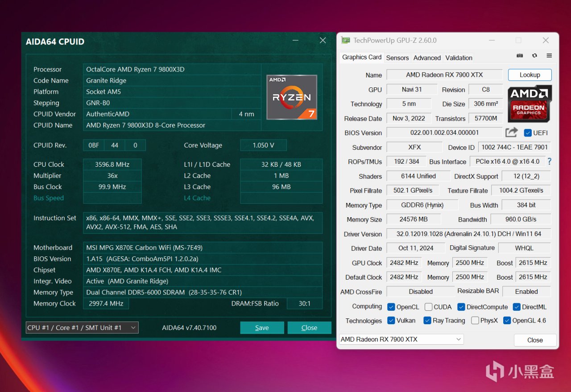This screenshot has width=571, height=392.
Task: Switch to the Sensors tab
Action: [x=397, y=58]
